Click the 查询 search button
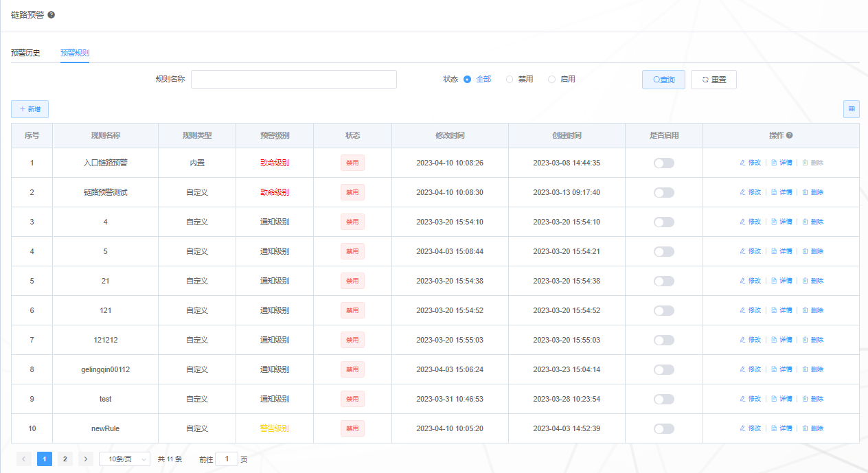This screenshot has height=473, width=868. (x=663, y=80)
